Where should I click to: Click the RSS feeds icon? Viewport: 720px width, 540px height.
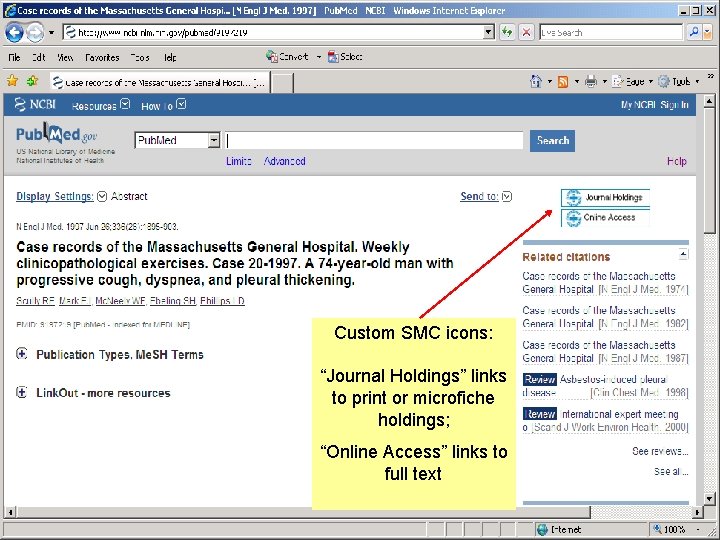[563, 82]
